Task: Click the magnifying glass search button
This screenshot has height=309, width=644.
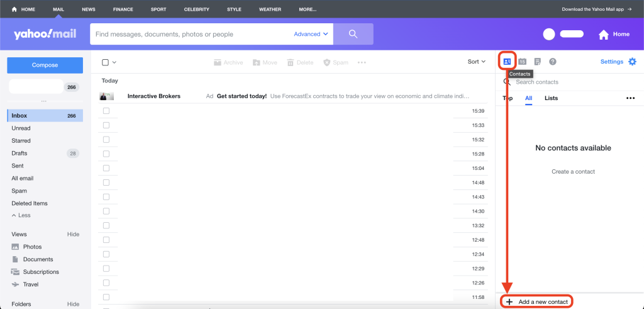Action: (x=353, y=34)
